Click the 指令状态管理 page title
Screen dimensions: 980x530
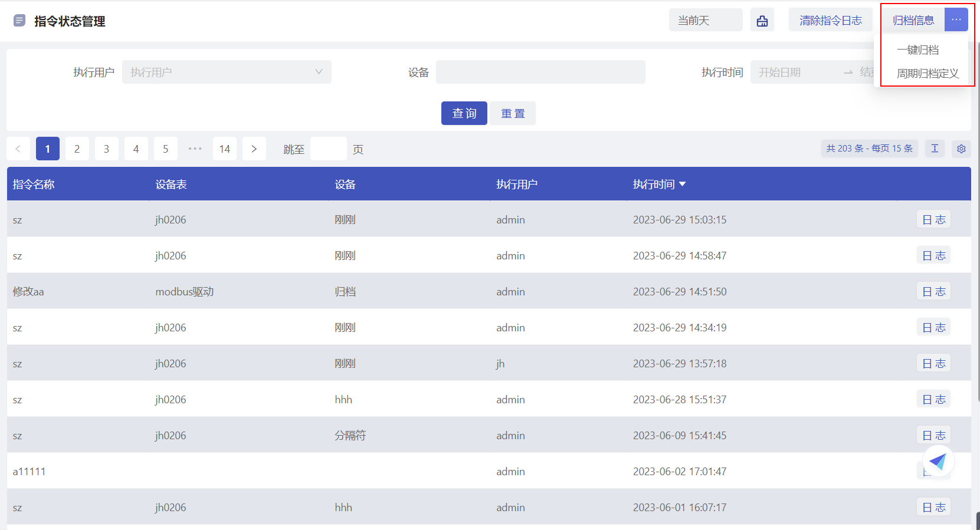click(70, 21)
